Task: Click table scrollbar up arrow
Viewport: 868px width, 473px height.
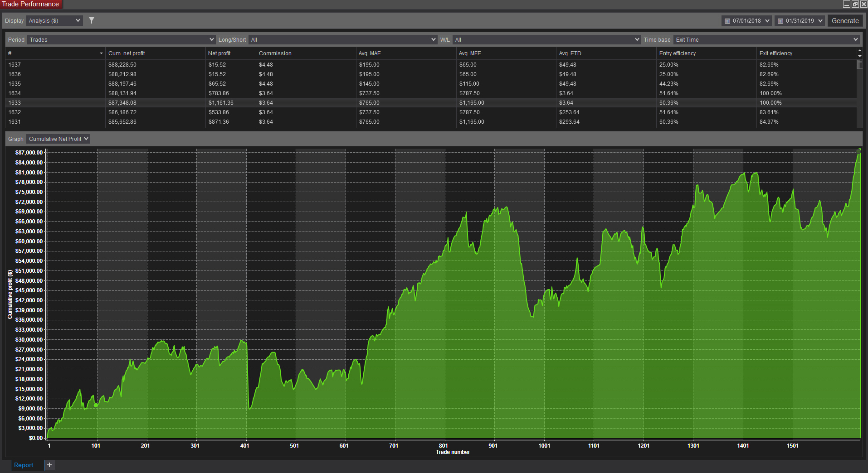Action: pos(860,51)
